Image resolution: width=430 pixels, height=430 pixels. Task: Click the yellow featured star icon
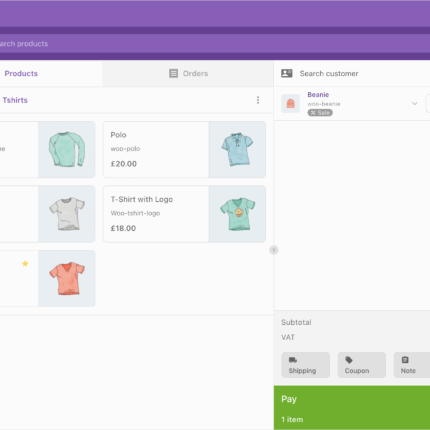tap(25, 264)
